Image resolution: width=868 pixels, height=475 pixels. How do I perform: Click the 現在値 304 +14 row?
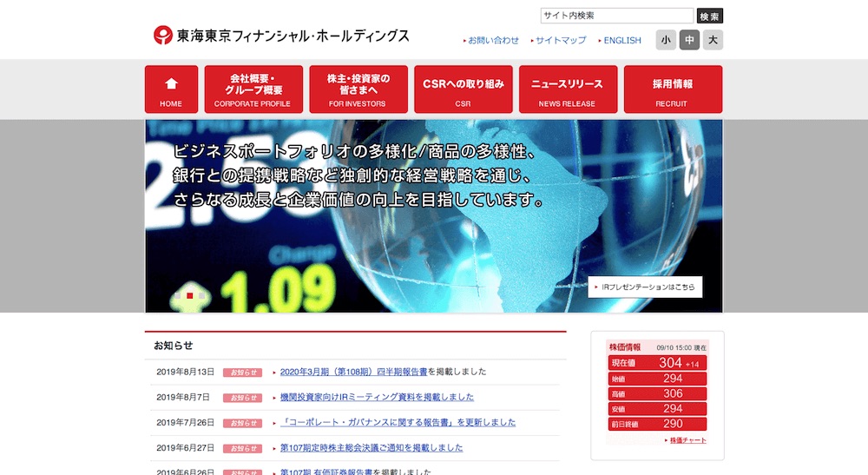point(657,363)
